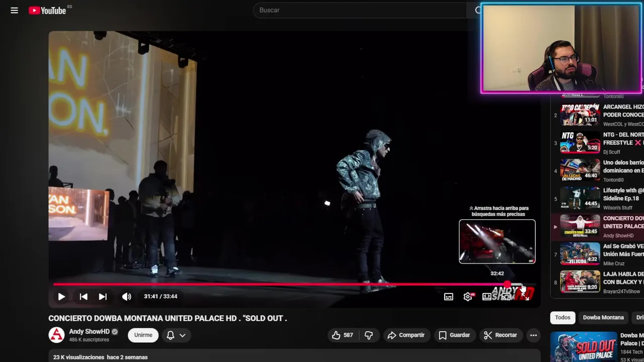Image resolution: width=644 pixels, height=362 pixels.
Task: Like the video with thumbs up
Action: point(342,335)
